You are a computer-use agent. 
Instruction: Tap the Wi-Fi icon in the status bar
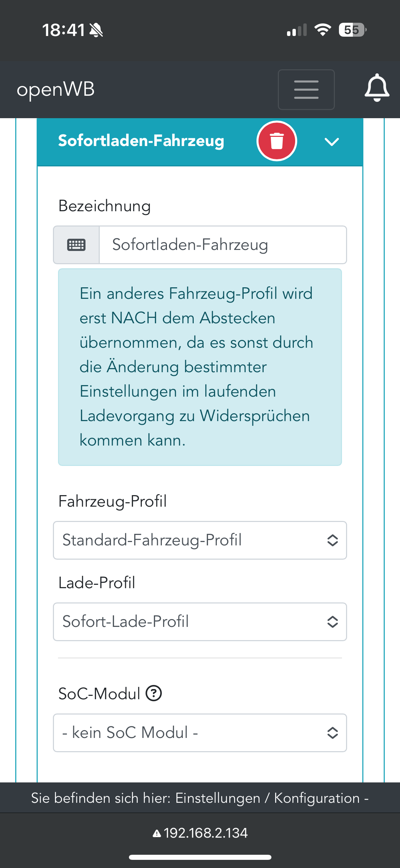323,30
